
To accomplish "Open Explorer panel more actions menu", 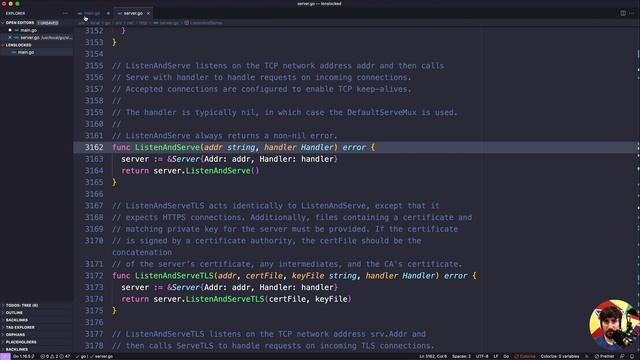I will tap(65, 13).
